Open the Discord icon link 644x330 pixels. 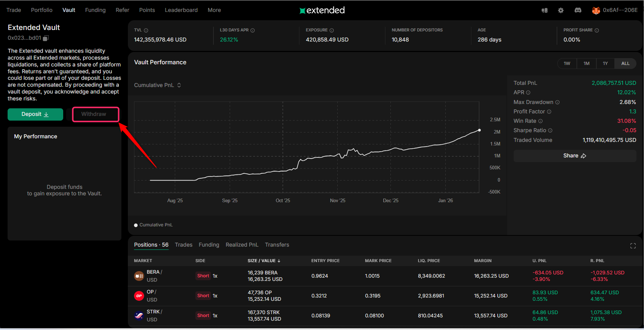pos(578,10)
